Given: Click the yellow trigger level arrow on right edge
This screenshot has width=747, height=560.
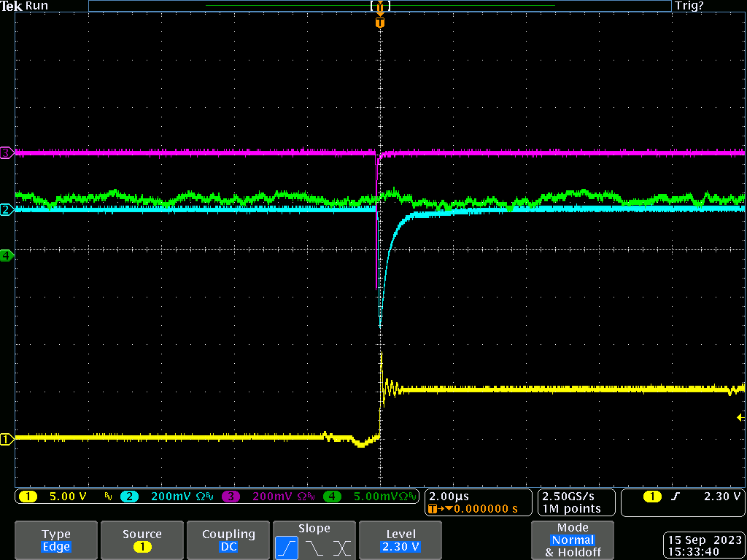Looking at the screenshot, I should 740,417.
